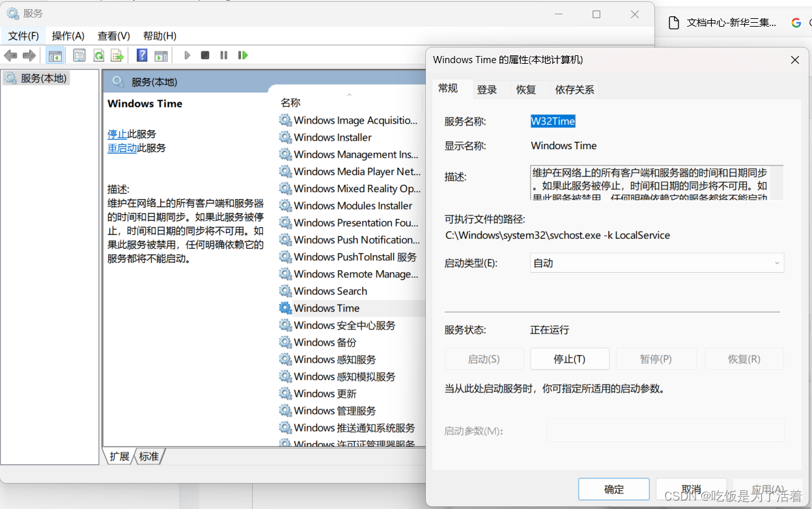Click the Pause Service toolbar icon
This screenshot has height=509, width=812.
click(x=223, y=55)
